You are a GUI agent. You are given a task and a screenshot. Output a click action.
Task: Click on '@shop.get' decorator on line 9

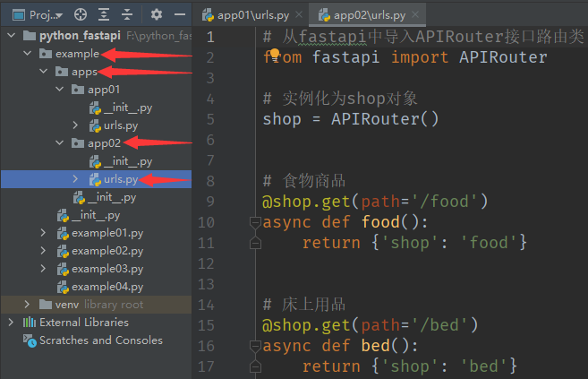pyautogui.click(x=306, y=202)
